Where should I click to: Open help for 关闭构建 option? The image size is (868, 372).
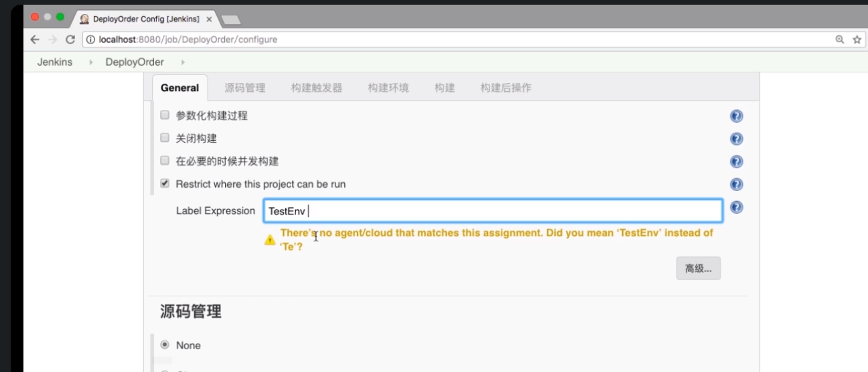pos(736,139)
